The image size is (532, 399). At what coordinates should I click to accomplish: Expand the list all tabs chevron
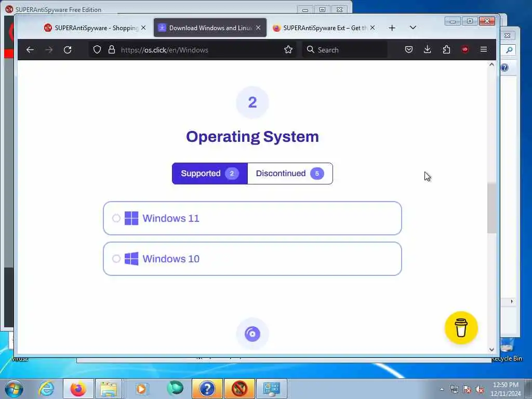413,28
